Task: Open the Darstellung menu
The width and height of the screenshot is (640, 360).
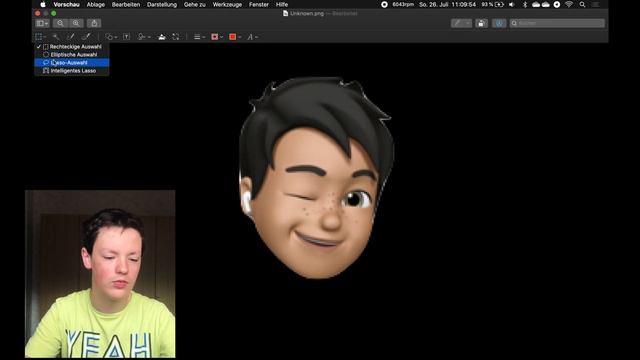Action: pyautogui.click(x=162, y=4)
